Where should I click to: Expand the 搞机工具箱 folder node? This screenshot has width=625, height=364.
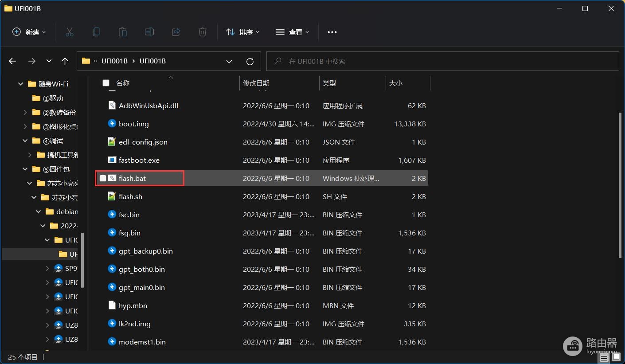pos(30,155)
